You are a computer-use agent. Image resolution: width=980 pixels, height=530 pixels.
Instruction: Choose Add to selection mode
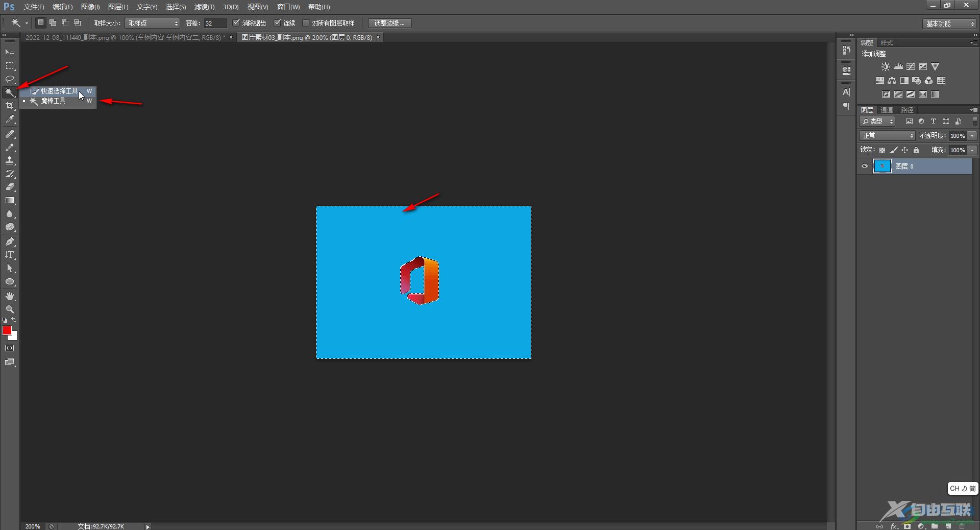pyautogui.click(x=53, y=23)
